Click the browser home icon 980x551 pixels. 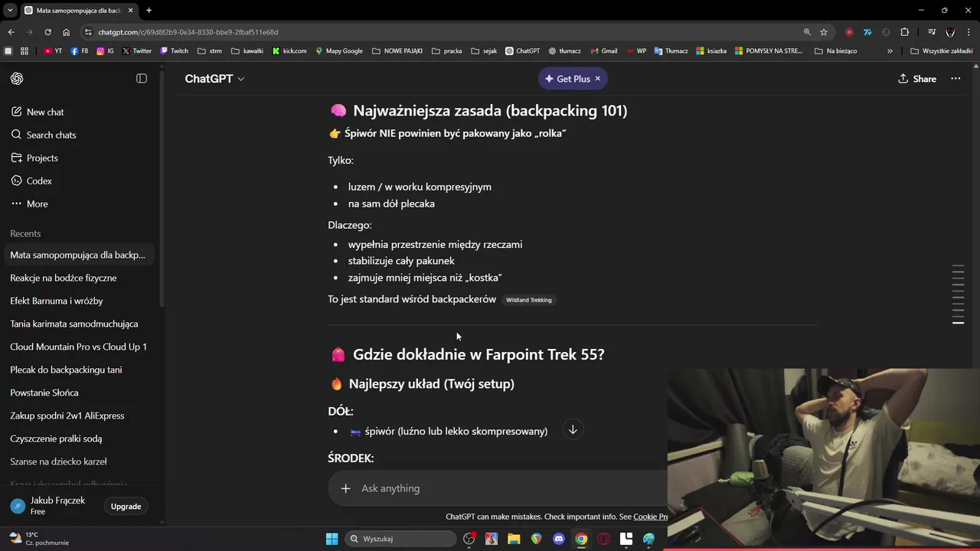pos(66,32)
